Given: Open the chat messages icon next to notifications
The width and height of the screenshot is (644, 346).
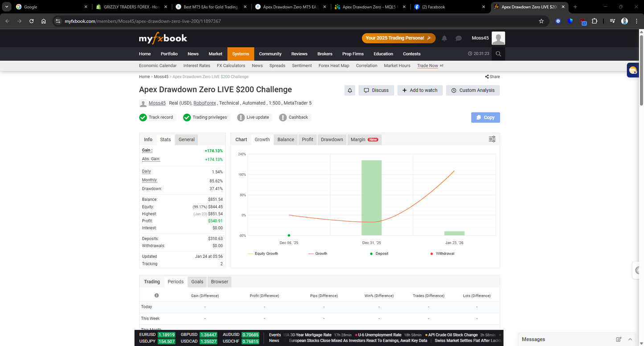Looking at the screenshot, I should [459, 38].
